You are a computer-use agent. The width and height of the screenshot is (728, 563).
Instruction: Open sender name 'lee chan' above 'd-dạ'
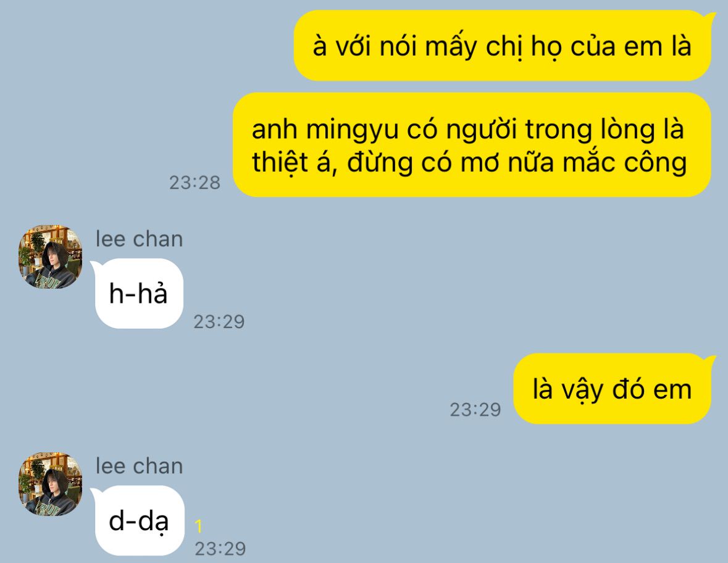tap(140, 466)
